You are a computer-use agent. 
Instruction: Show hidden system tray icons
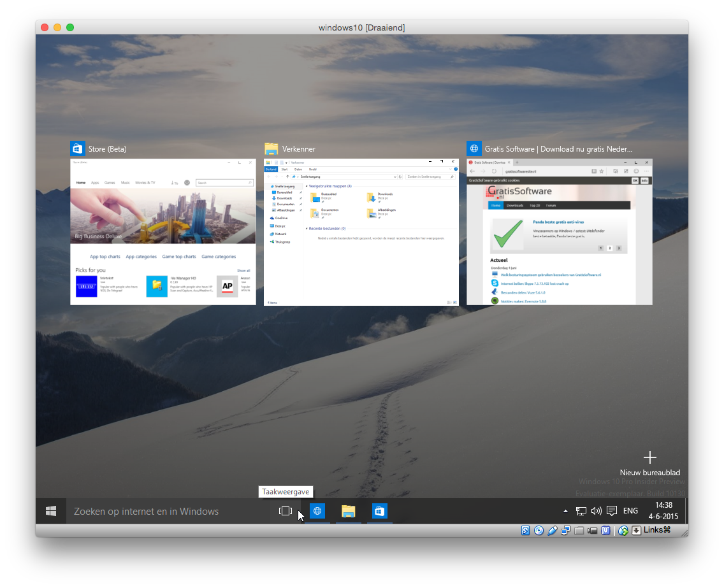click(565, 511)
